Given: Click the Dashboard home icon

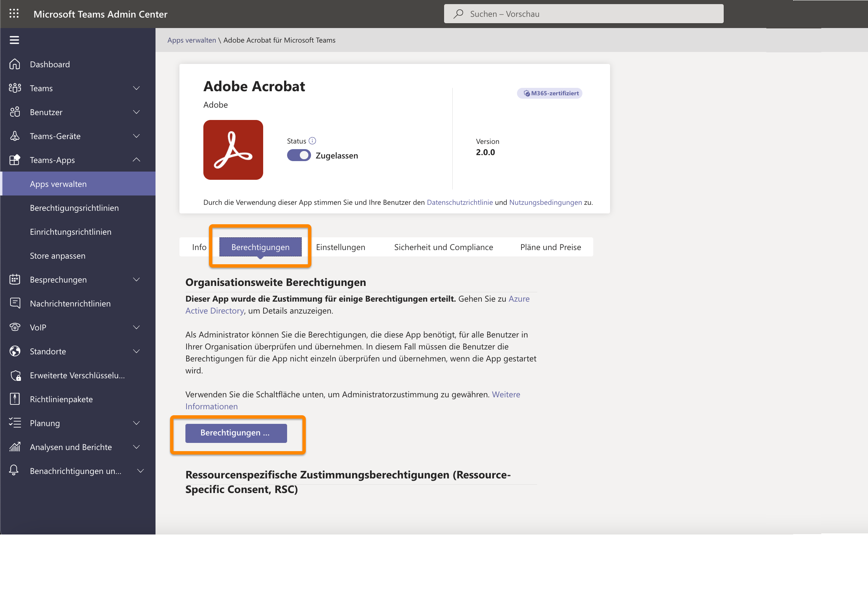Looking at the screenshot, I should (15, 64).
